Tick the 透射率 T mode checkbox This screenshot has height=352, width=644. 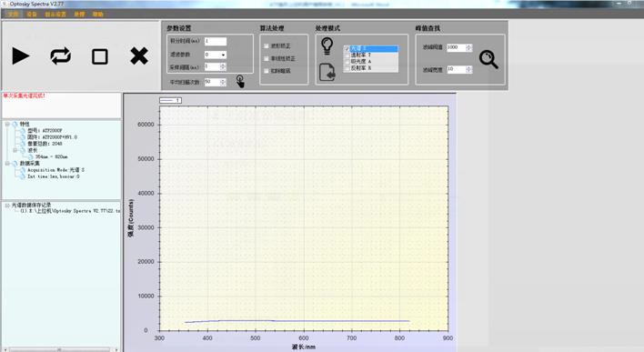(x=347, y=55)
